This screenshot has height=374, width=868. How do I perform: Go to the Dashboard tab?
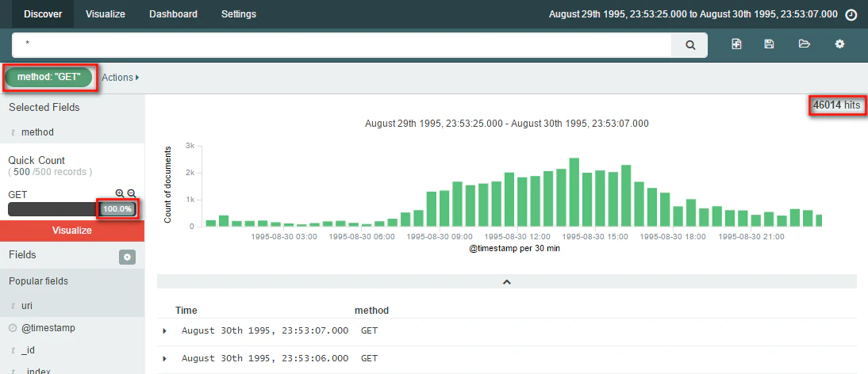click(173, 14)
